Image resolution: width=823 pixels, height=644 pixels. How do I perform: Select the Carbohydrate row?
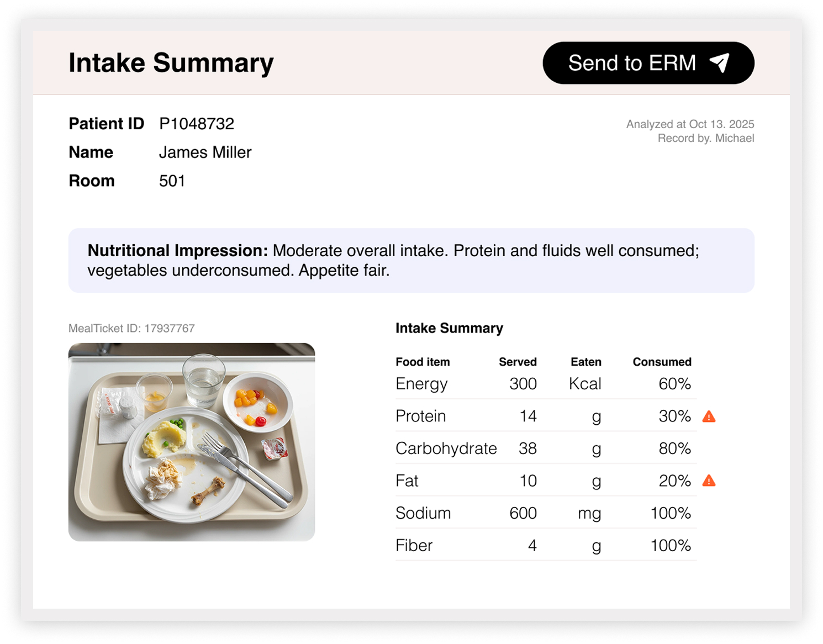coord(546,448)
